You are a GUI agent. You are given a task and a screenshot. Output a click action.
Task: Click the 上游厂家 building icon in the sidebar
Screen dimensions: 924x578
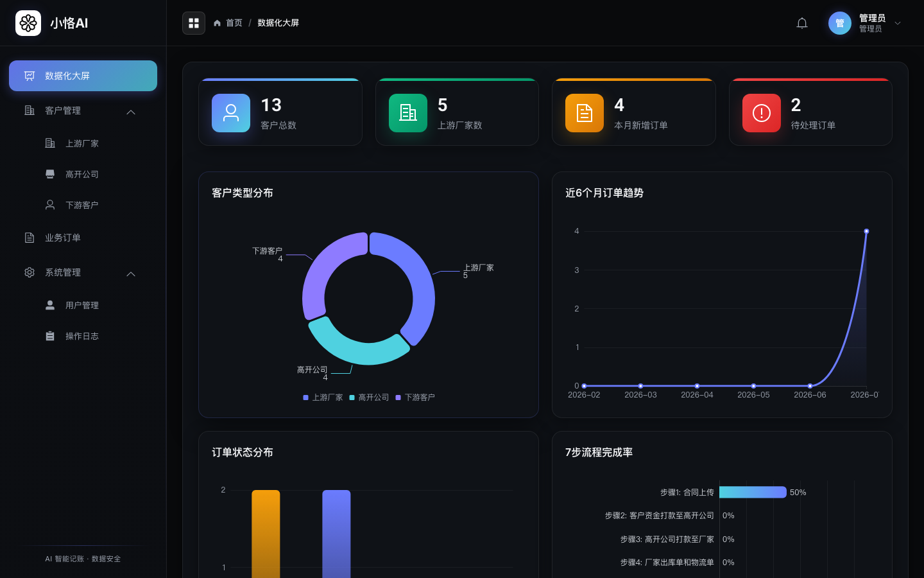50,143
